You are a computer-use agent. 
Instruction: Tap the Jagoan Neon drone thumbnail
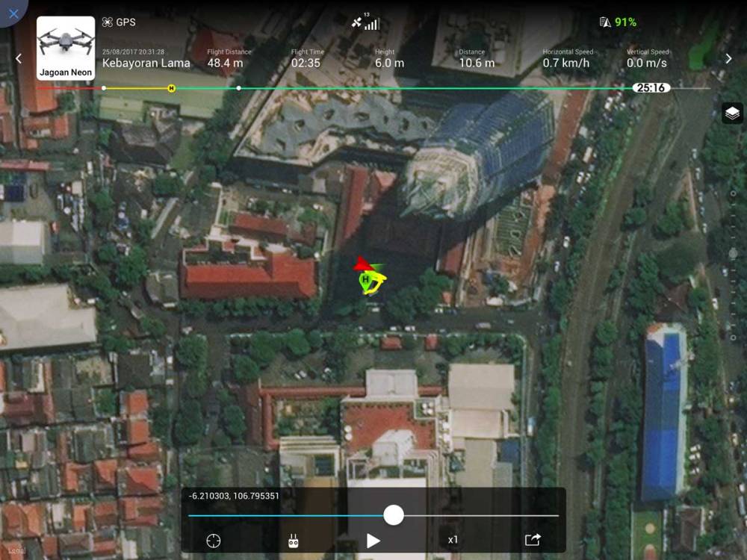click(66, 48)
